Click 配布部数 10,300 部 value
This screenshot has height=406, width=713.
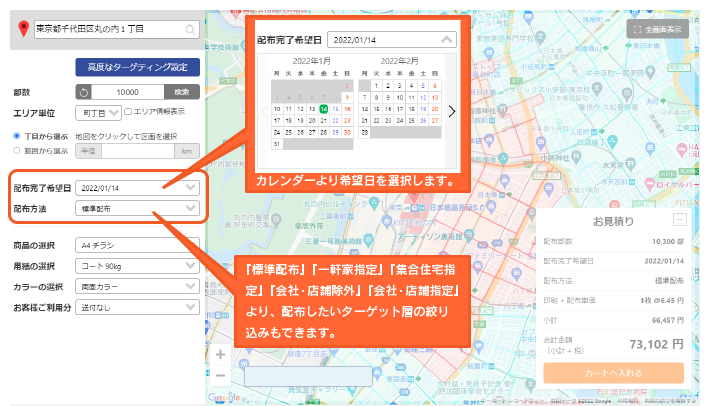coord(668,241)
